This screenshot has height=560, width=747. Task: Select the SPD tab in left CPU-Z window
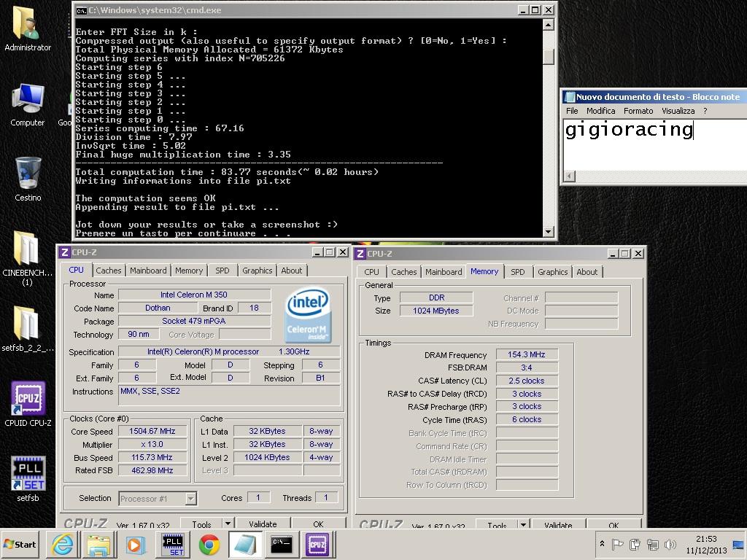[x=222, y=271]
